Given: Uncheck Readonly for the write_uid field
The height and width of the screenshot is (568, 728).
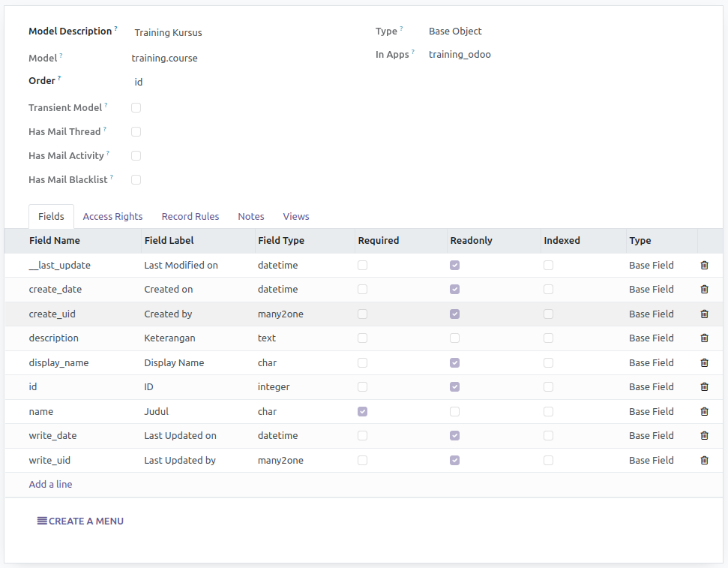Looking at the screenshot, I should (454, 460).
